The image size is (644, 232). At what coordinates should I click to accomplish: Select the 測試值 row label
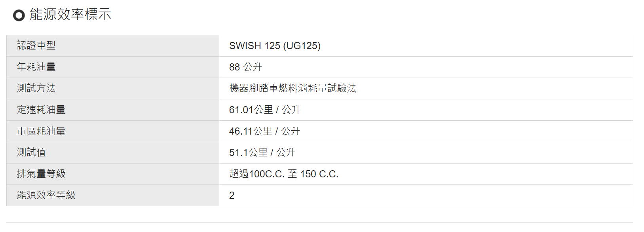pyautogui.click(x=113, y=152)
